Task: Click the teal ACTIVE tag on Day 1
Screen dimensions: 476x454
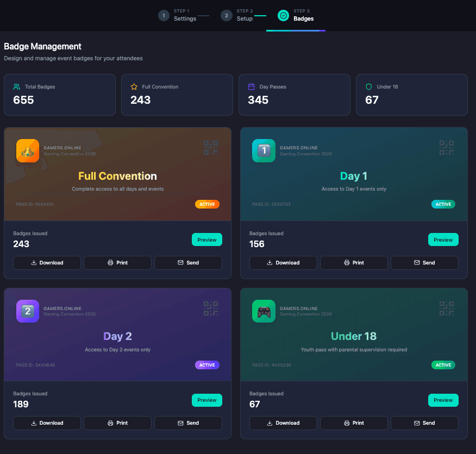Action: [443, 204]
